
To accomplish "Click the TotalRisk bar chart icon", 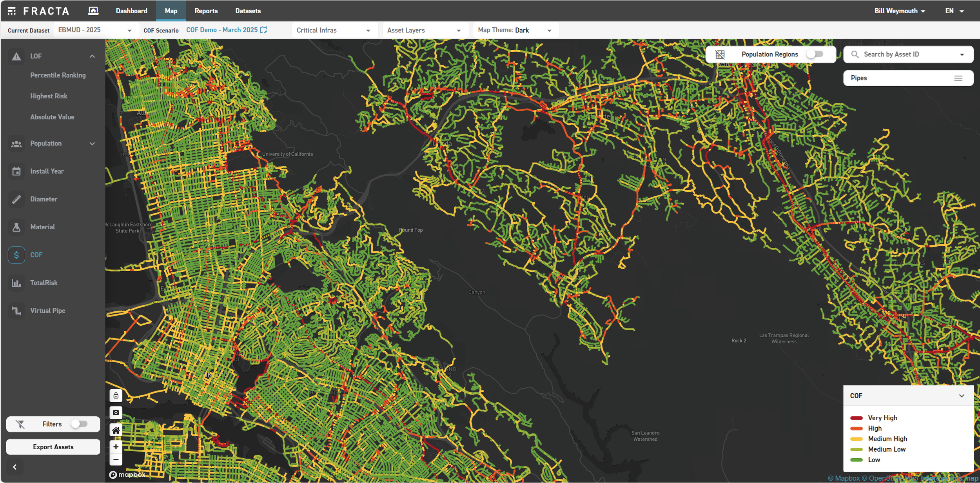I will click(16, 283).
